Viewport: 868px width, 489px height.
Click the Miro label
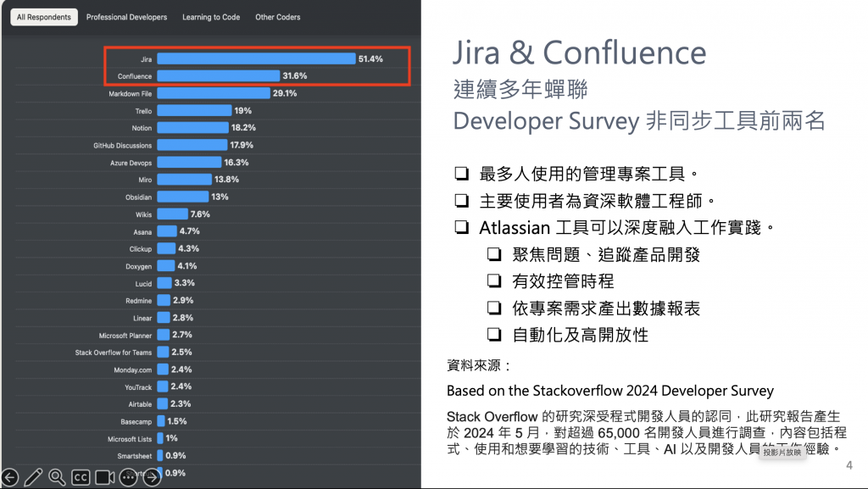(x=145, y=180)
